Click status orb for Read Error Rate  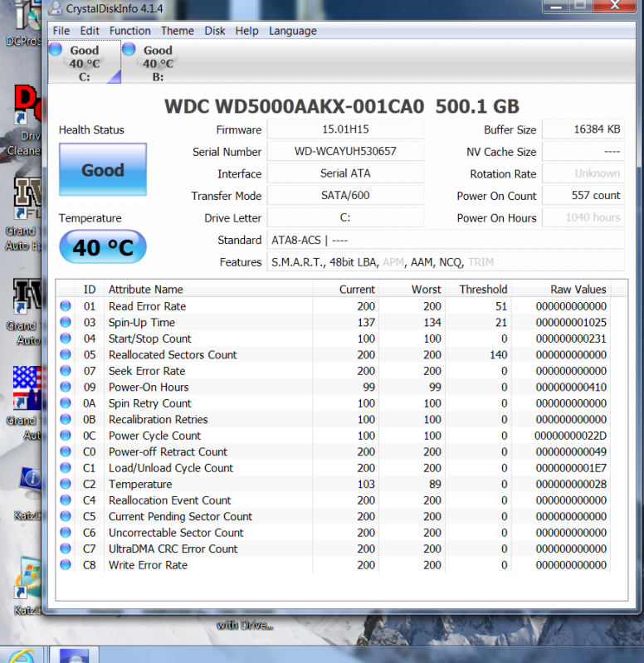66,306
